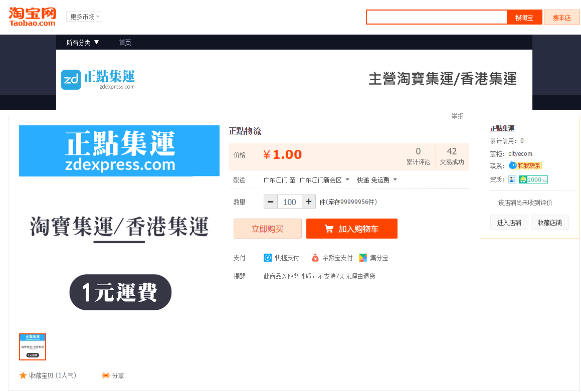
Task: Click the price ¥1.00
Action: pos(282,154)
